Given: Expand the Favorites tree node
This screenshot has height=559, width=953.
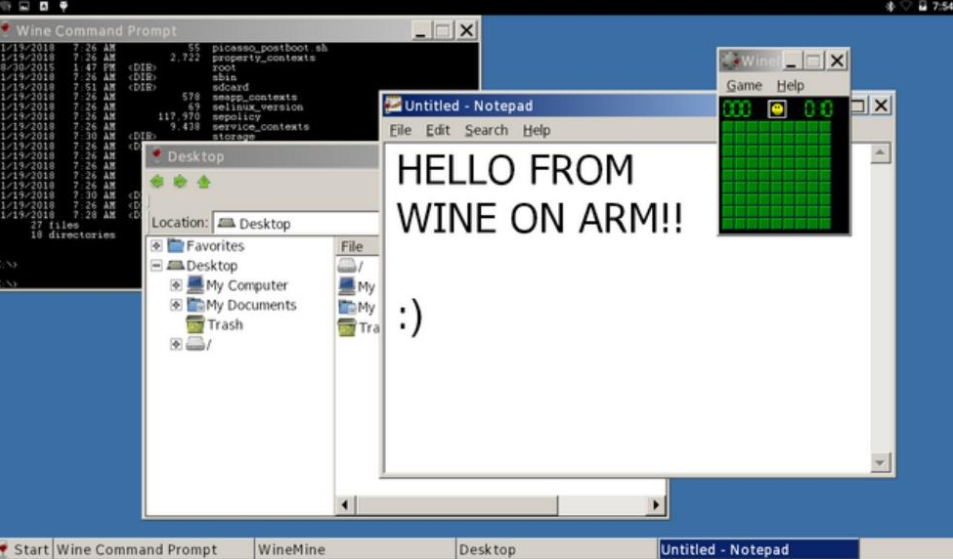Looking at the screenshot, I should tap(156, 245).
